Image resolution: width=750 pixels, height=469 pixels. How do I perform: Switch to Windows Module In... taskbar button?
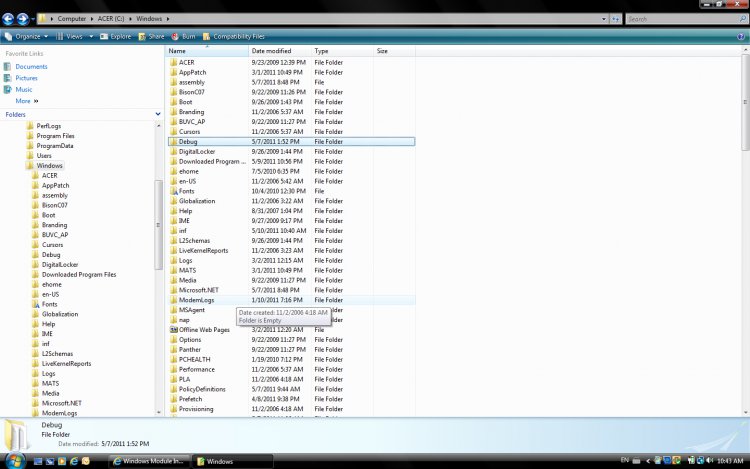tap(149, 461)
